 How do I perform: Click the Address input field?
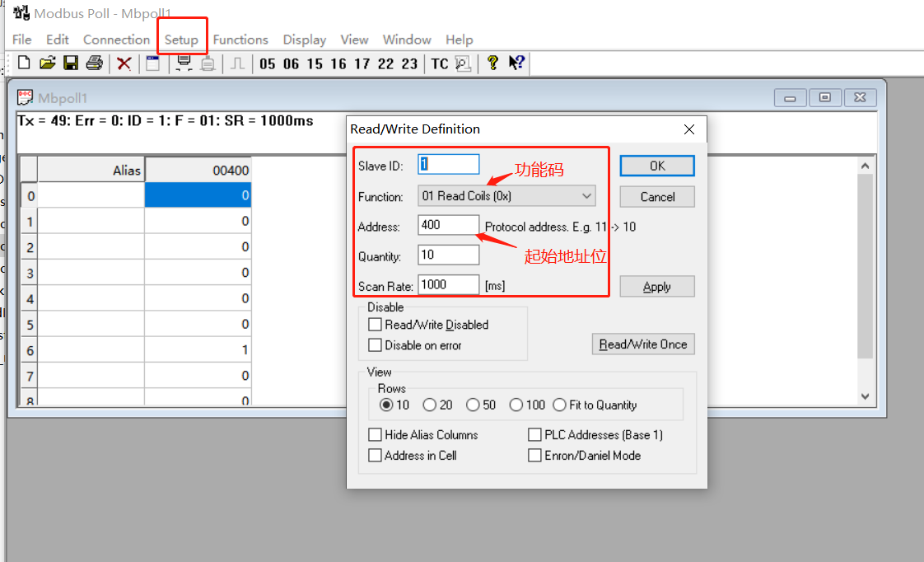[x=448, y=225]
